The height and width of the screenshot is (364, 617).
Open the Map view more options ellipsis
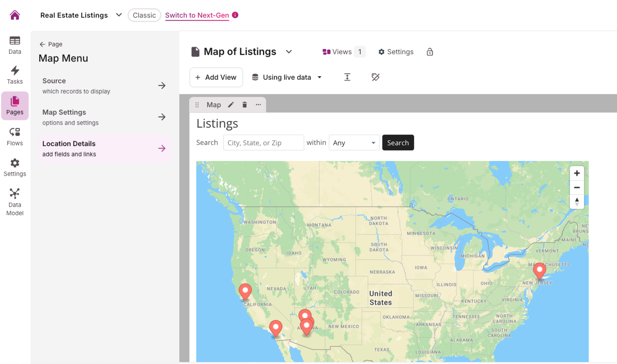tap(258, 105)
